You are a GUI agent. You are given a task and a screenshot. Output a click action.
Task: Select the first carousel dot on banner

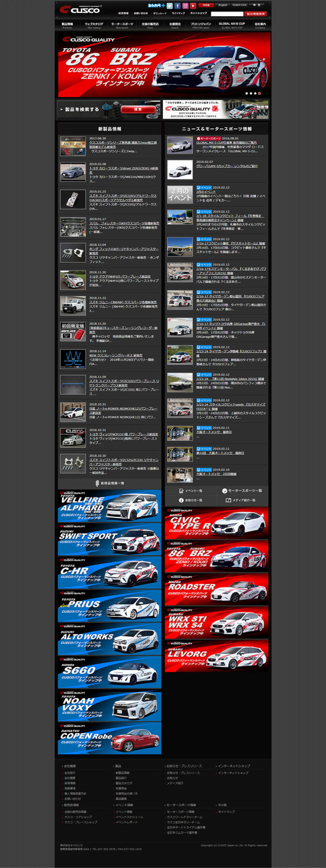246,93
